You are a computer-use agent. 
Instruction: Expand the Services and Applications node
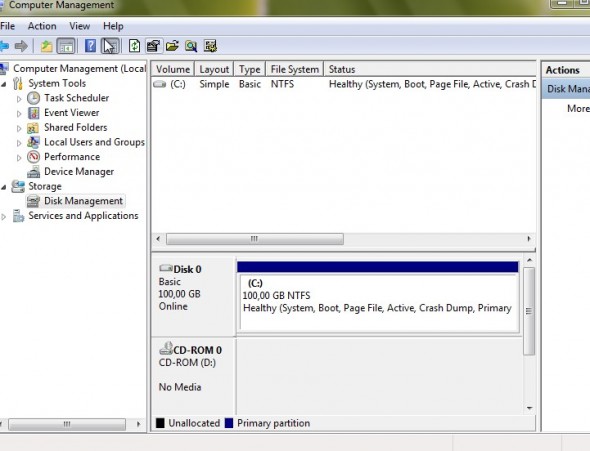4,217
